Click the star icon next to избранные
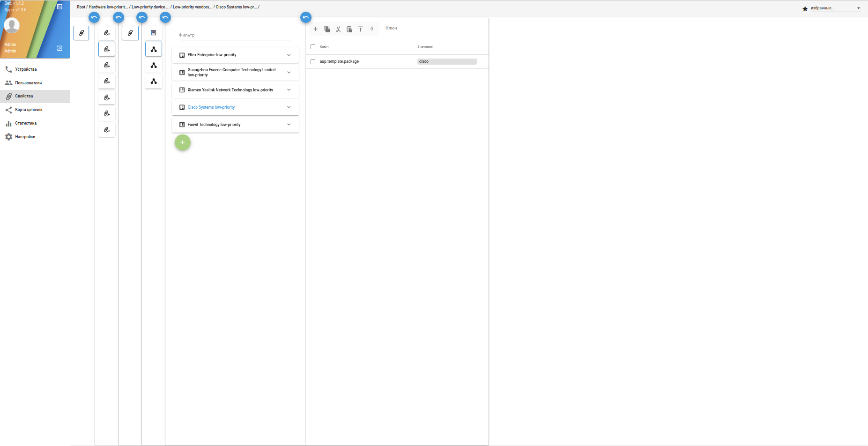Screen dimensions: 868x446 point(805,8)
